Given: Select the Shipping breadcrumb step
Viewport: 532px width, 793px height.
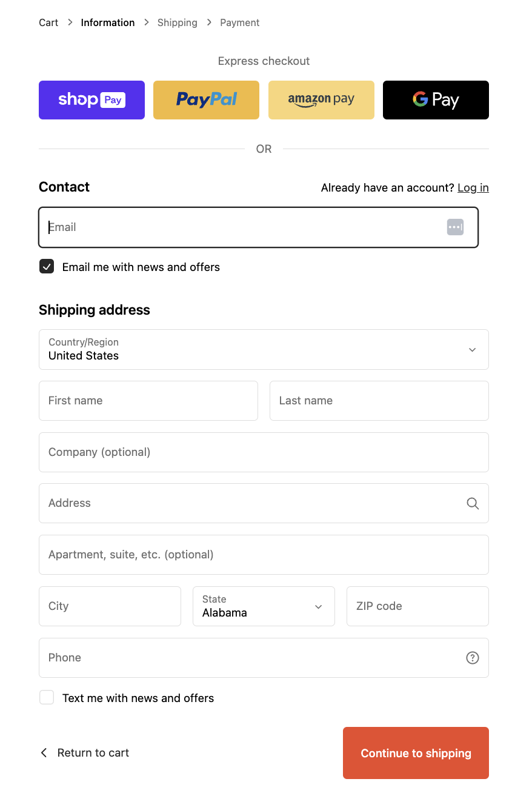Looking at the screenshot, I should pyautogui.click(x=177, y=22).
